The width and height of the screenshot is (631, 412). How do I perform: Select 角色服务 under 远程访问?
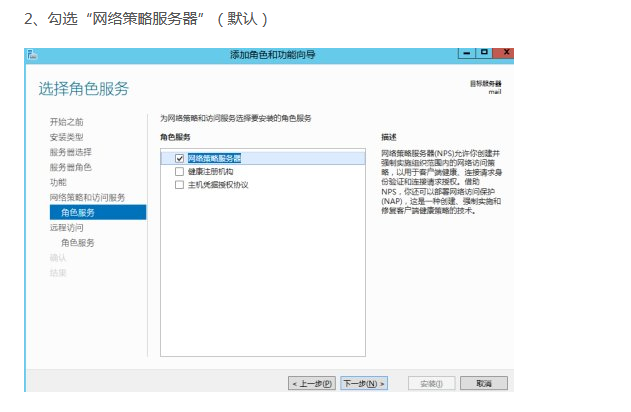click(x=78, y=242)
